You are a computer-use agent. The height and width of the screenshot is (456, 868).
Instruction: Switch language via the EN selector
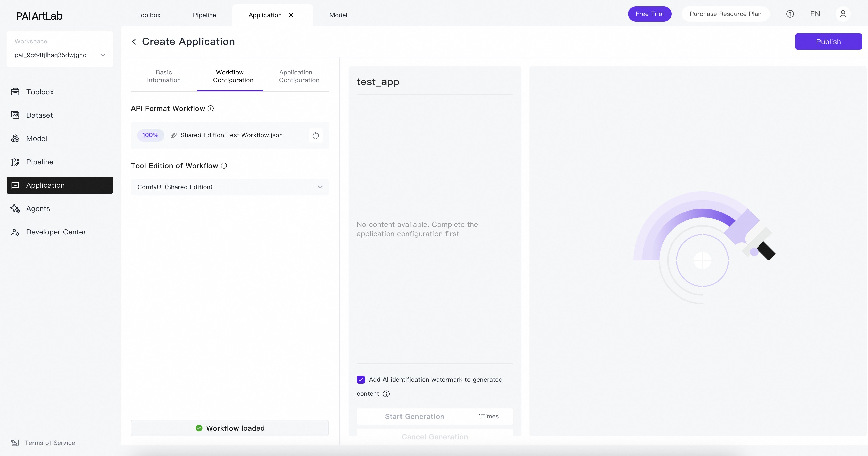pos(815,14)
